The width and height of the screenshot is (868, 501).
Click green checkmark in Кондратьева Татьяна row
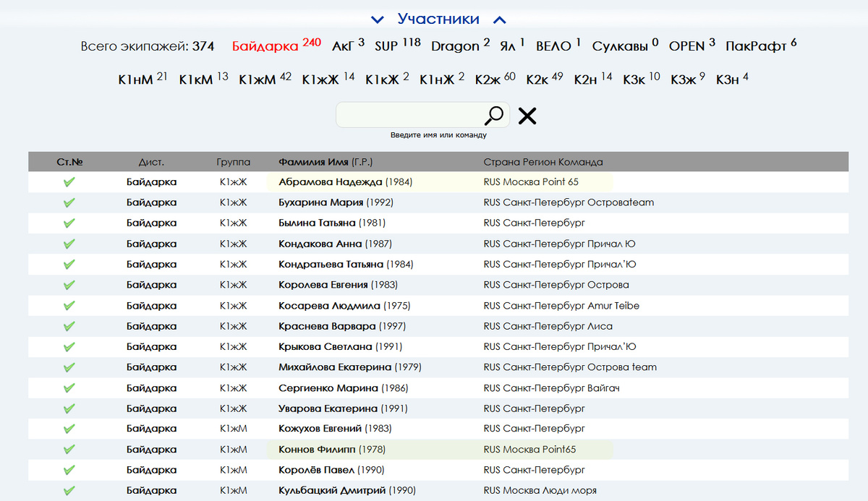pyautogui.click(x=69, y=264)
